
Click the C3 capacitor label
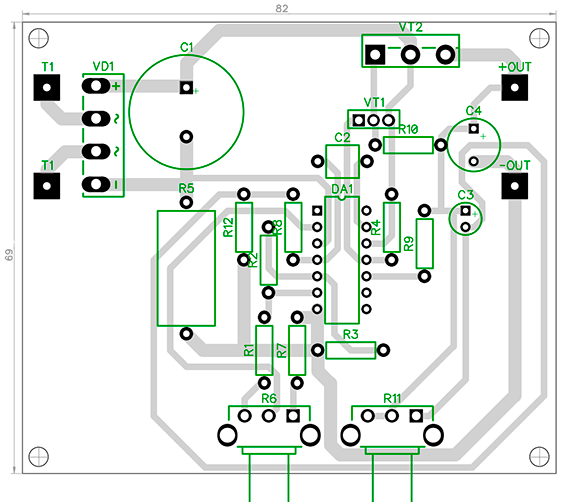[x=465, y=195]
